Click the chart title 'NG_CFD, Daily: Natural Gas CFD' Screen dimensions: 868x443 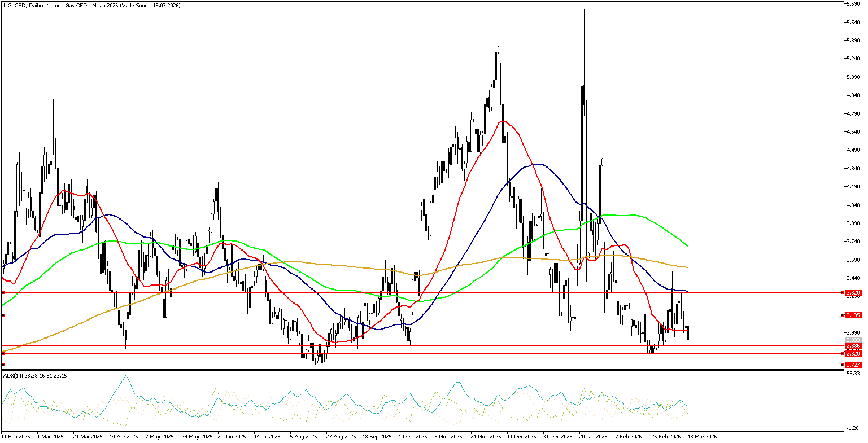click(x=46, y=5)
